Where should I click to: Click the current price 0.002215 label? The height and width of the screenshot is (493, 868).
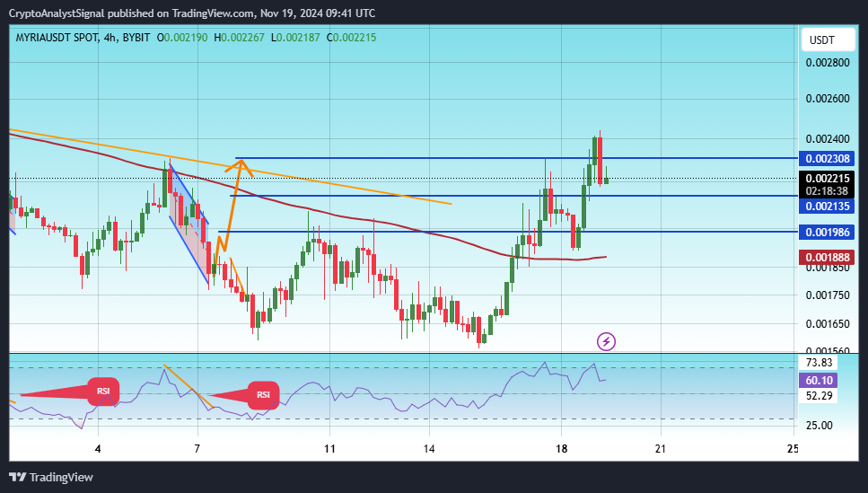tap(827, 179)
